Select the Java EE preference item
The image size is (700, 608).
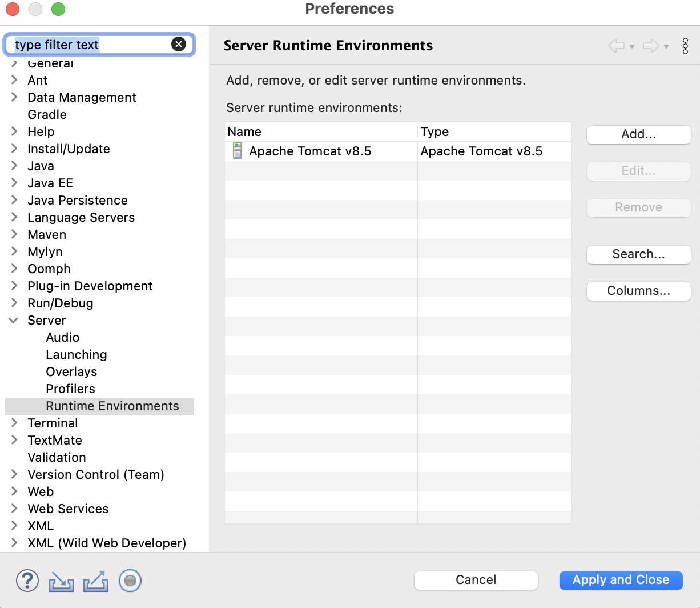click(x=50, y=183)
